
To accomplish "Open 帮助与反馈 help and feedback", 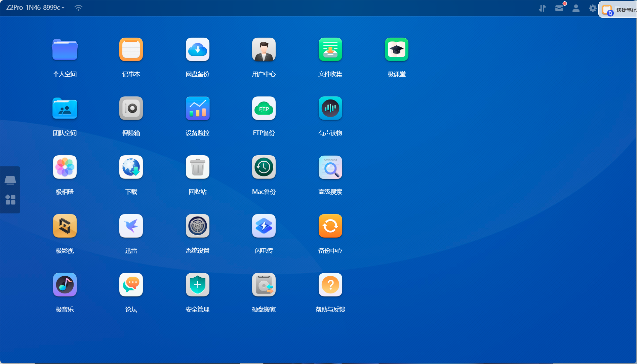I will (330, 285).
